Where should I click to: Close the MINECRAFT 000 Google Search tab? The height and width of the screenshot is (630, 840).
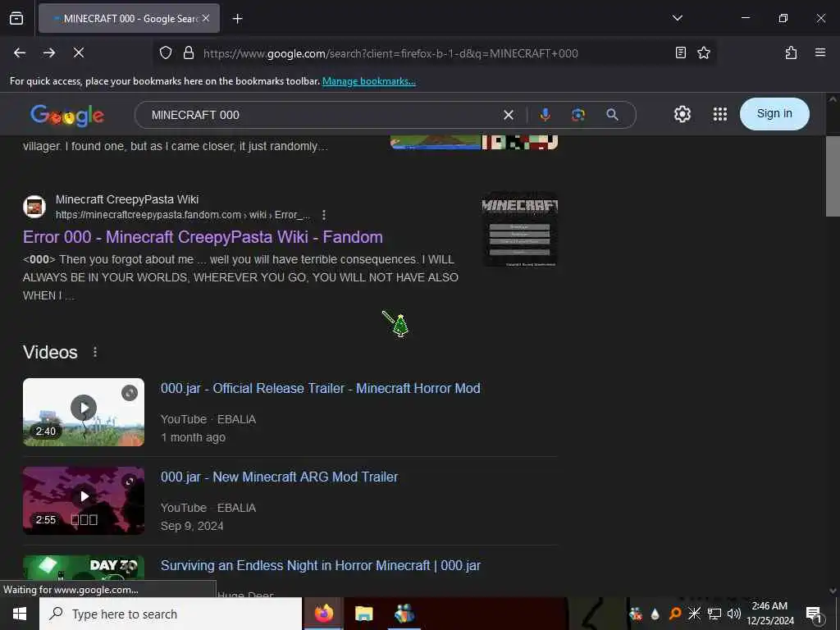coord(206,18)
